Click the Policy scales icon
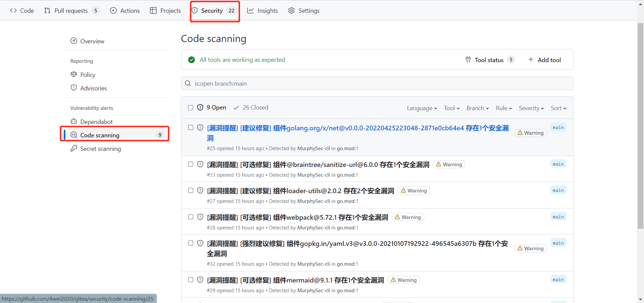This screenshot has height=303, width=644. click(x=74, y=74)
